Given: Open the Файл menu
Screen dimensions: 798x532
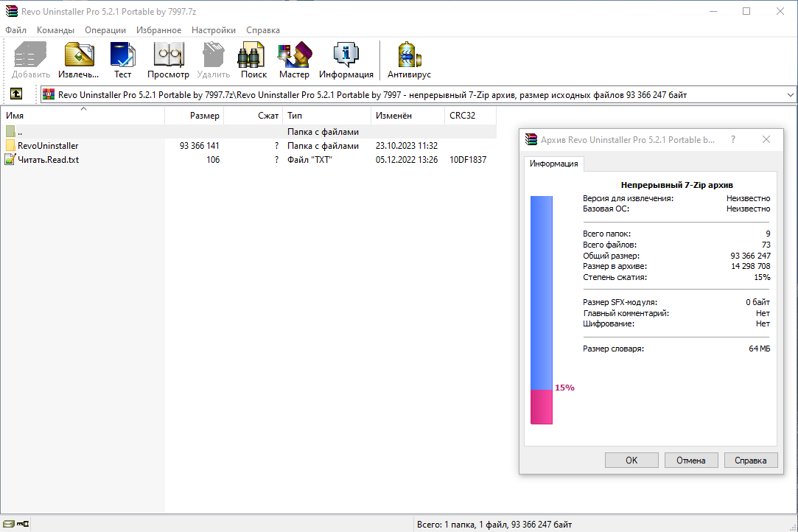Looking at the screenshot, I should click(x=15, y=30).
